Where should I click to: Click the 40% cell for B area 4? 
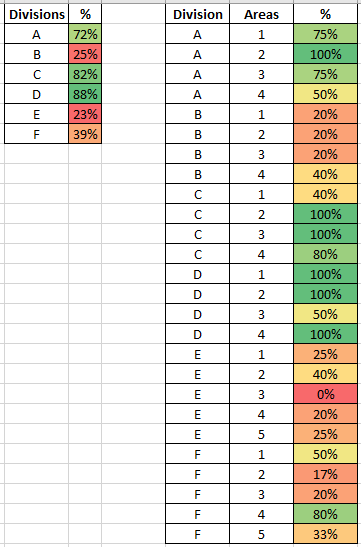325,174
